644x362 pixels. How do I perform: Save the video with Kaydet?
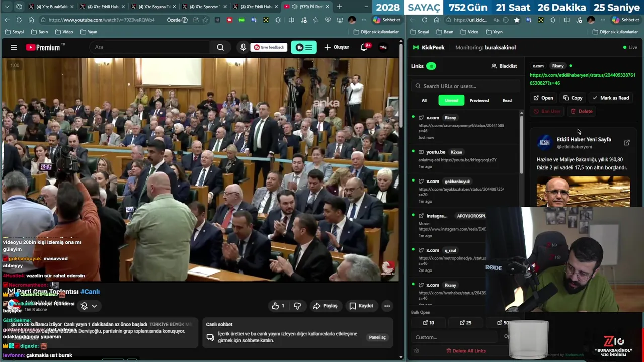361,306
